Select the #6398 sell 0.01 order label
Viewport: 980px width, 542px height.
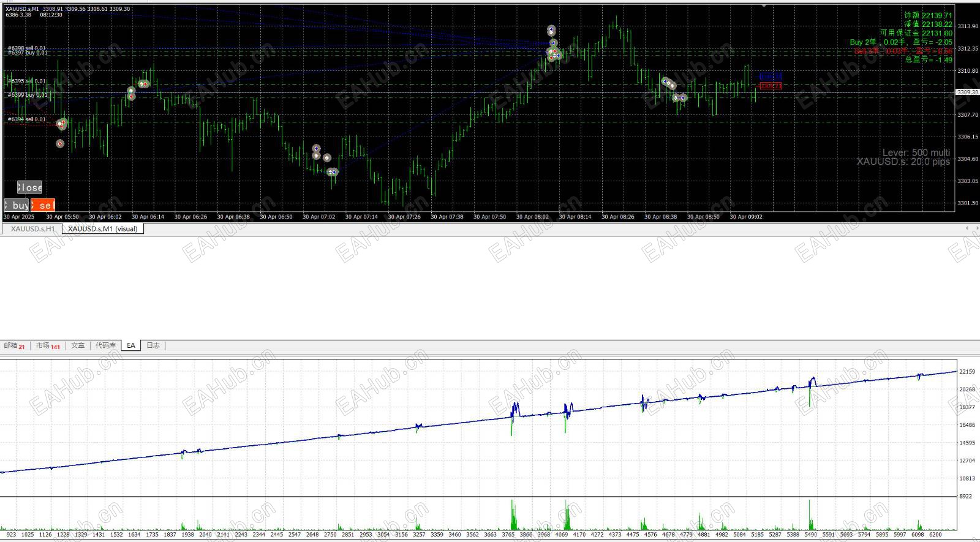(26, 48)
